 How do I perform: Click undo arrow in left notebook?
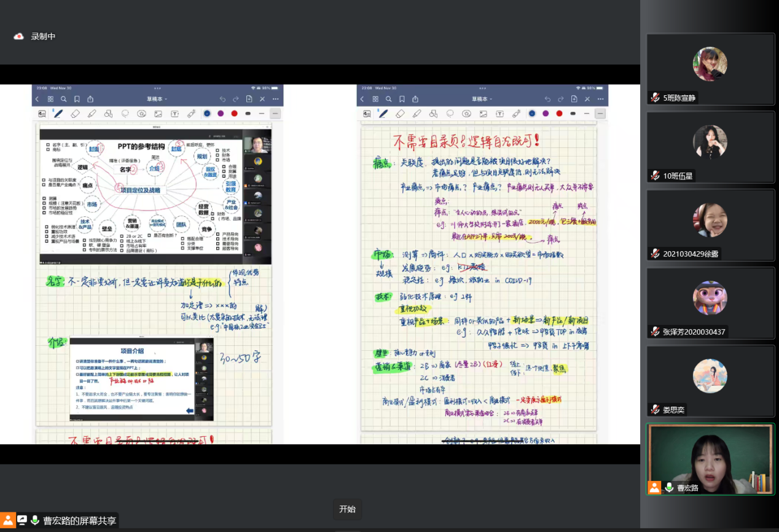[222, 99]
